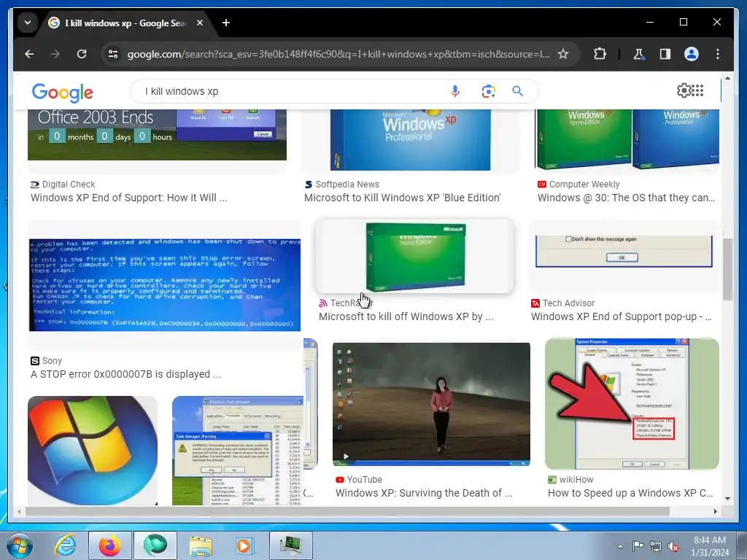
Task: Open the Task Manager Warning screenshot image
Action: [237, 451]
